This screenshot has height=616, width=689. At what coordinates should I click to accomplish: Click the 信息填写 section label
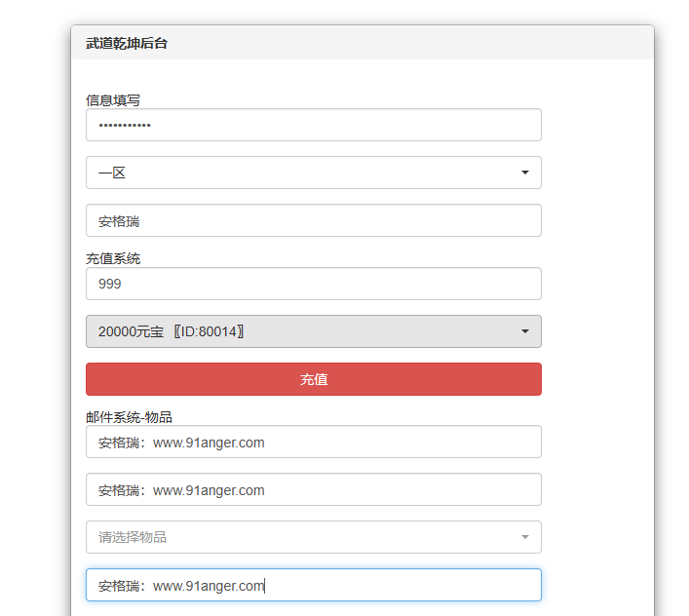(x=113, y=99)
